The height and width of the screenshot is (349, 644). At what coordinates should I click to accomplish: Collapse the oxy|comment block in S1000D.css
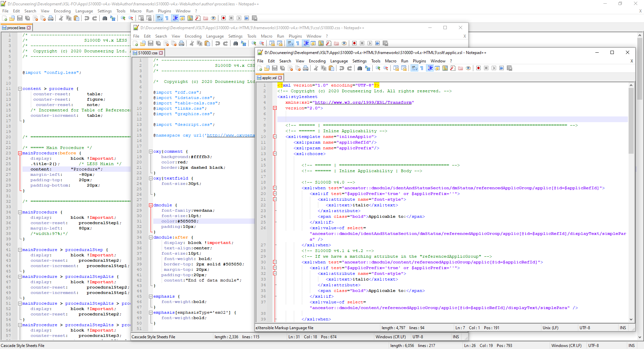151,152
